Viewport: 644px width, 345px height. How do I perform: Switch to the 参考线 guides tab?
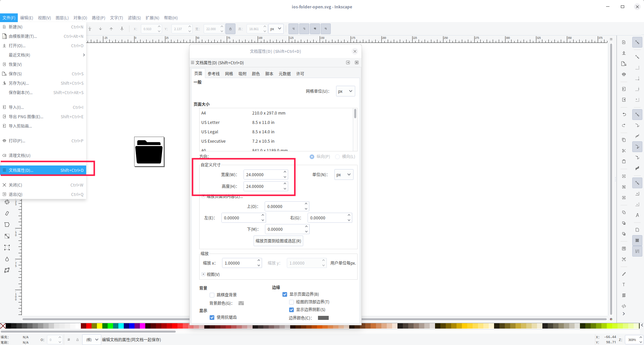214,74
